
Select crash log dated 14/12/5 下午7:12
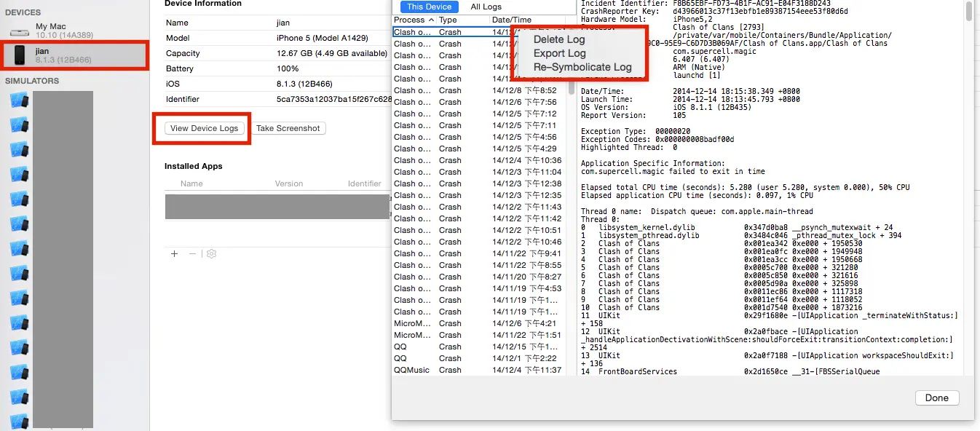479,114
